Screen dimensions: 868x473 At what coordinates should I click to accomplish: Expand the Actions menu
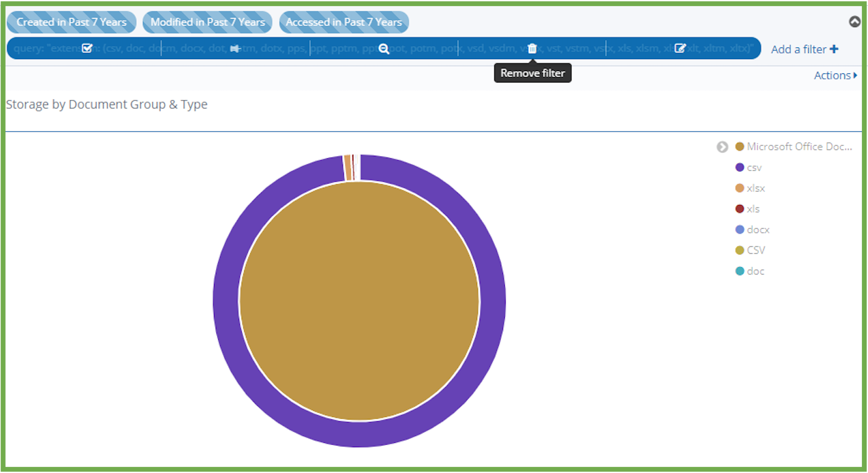click(835, 75)
